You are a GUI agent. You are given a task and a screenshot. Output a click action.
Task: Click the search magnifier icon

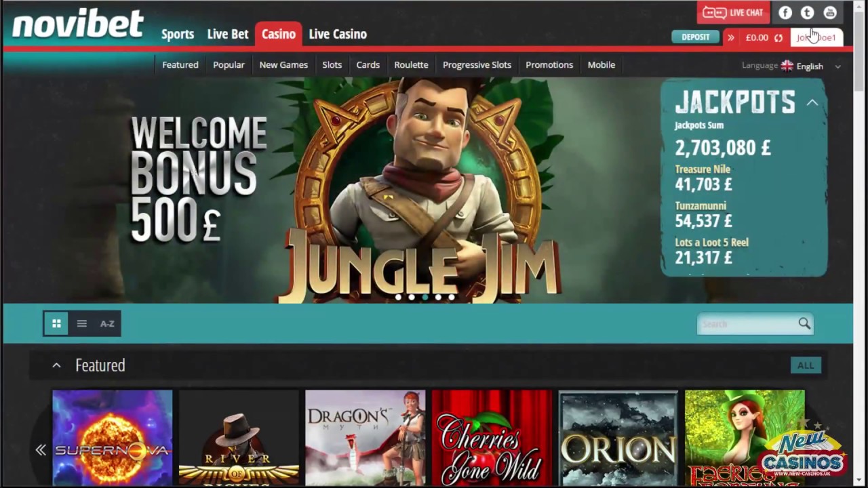pos(804,323)
